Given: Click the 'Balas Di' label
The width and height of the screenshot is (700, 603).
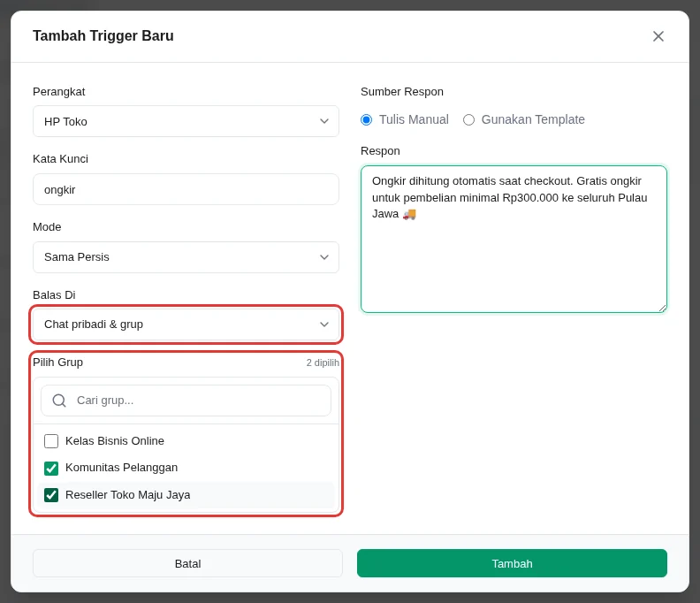Looking at the screenshot, I should 54,294.
